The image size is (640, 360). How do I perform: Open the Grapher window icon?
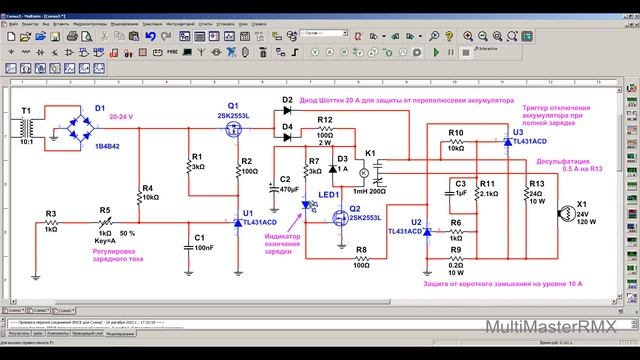[x=229, y=36]
